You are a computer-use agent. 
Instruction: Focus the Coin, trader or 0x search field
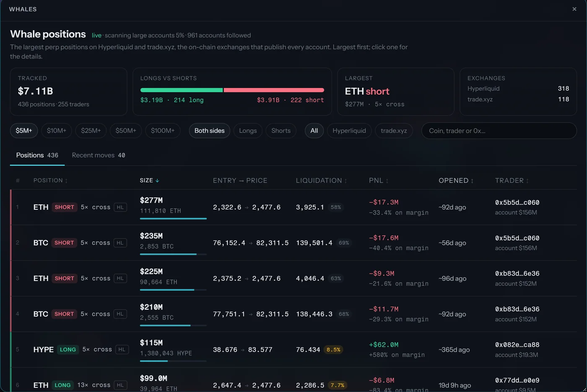499,131
